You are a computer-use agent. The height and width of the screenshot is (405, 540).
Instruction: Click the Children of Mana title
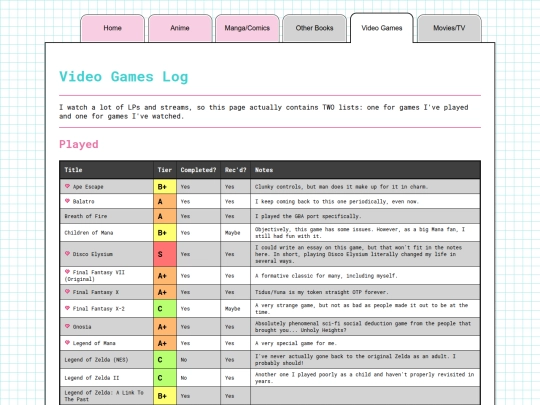point(89,233)
